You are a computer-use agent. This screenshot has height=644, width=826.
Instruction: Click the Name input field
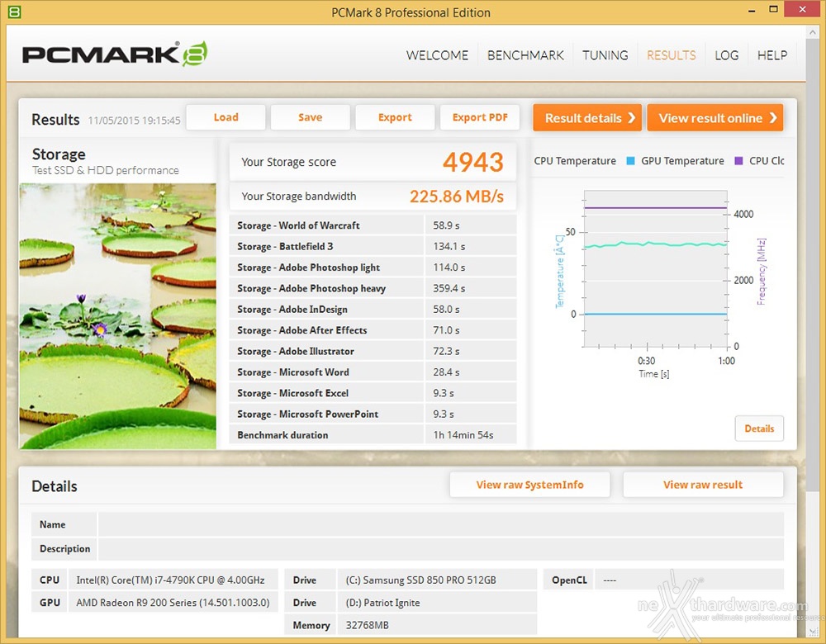point(441,524)
